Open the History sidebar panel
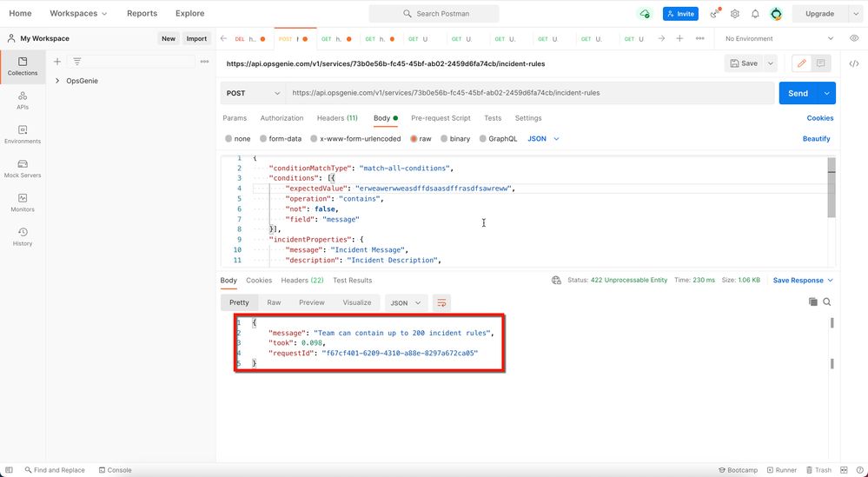The height and width of the screenshot is (477, 868). (23, 237)
